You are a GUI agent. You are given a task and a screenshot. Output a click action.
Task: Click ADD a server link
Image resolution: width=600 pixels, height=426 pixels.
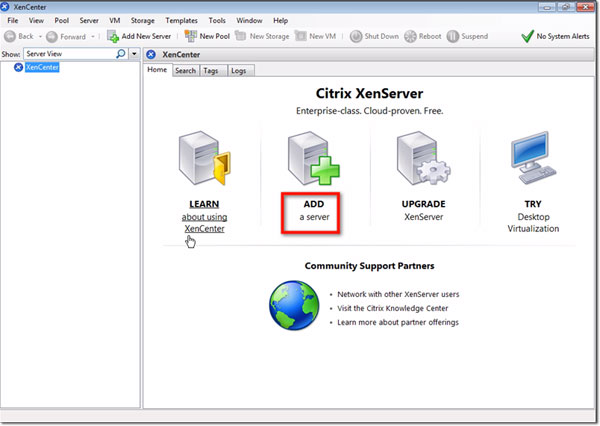(x=314, y=211)
